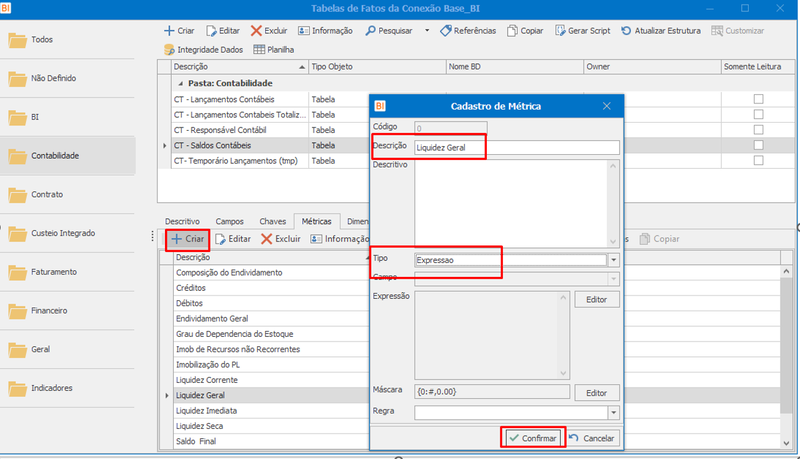Expand the Regra dropdown list
800x459 pixels.
pos(614,412)
